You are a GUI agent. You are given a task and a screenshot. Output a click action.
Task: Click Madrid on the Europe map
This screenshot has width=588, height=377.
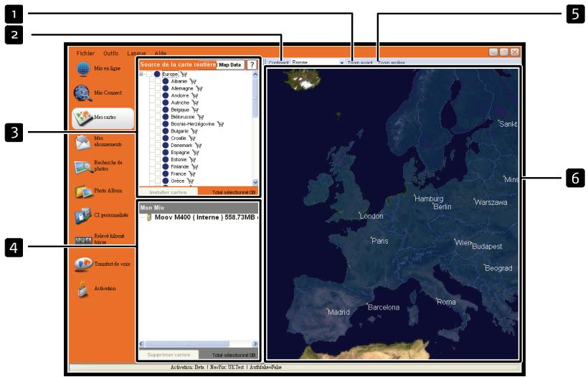[338, 312]
